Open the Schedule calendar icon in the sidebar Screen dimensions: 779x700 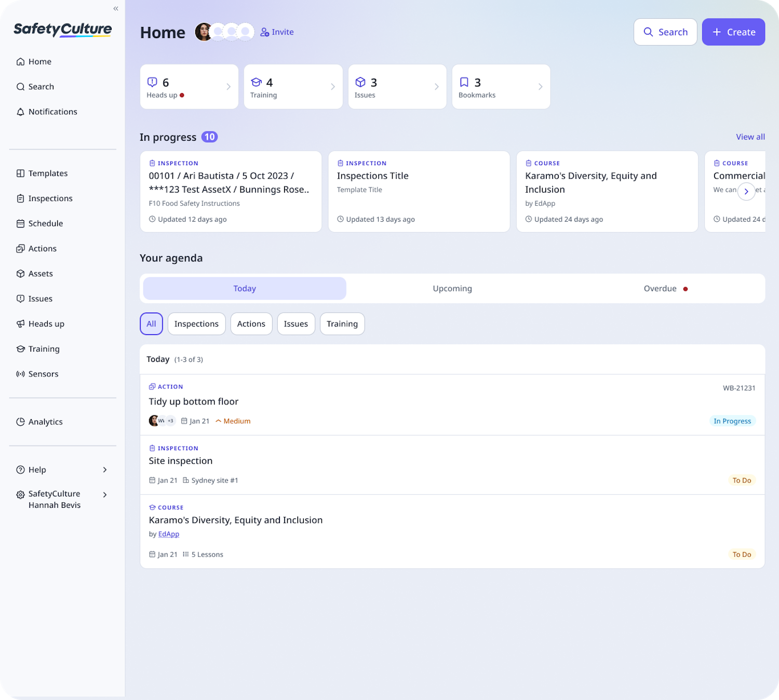point(20,223)
